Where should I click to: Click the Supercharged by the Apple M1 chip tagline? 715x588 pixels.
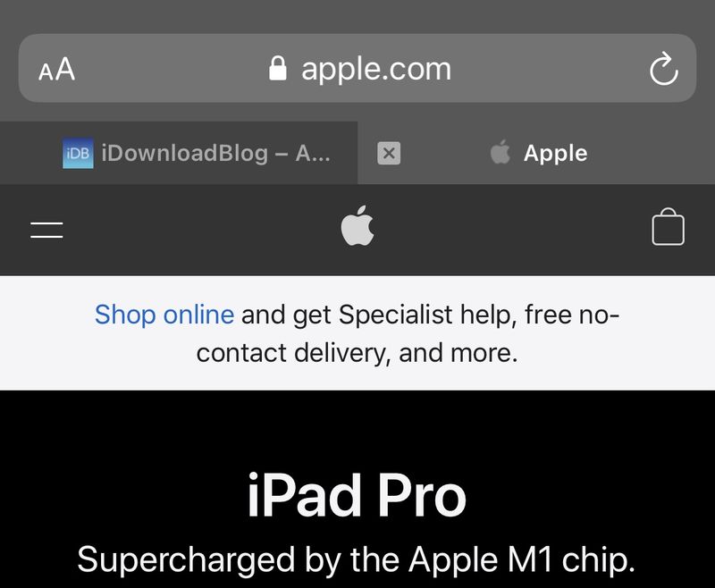click(x=356, y=559)
